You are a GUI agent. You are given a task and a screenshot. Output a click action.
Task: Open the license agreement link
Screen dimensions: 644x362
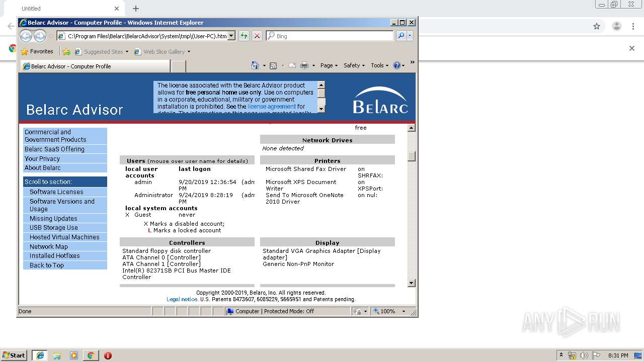point(272,107)
